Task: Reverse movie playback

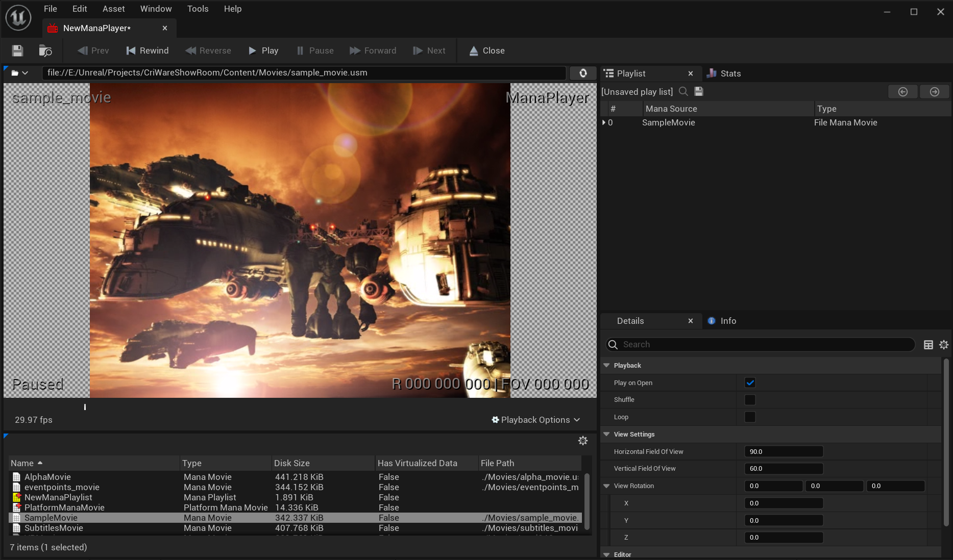Action: point(208,50)
